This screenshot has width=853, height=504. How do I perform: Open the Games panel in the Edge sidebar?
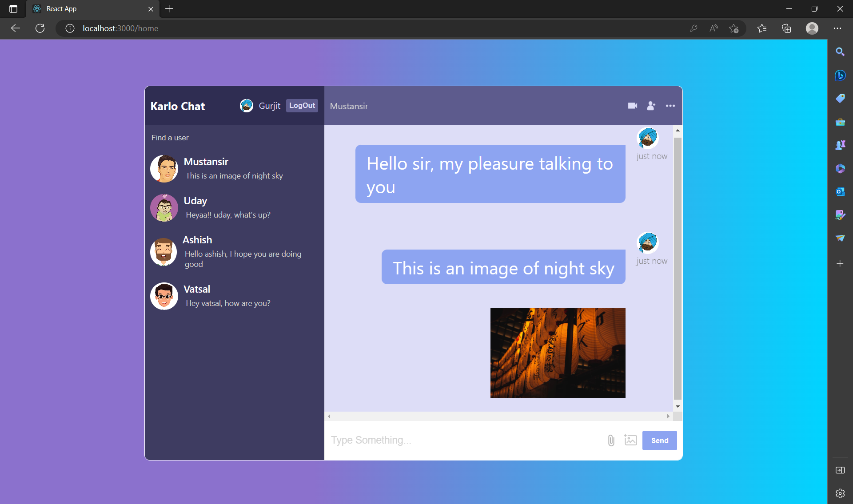[x=840, y=144]
